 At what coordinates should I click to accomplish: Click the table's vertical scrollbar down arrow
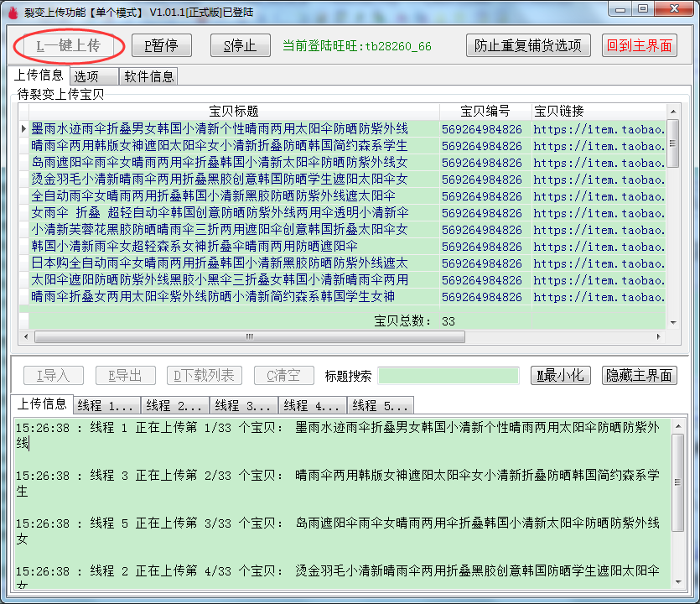(672, 321)
